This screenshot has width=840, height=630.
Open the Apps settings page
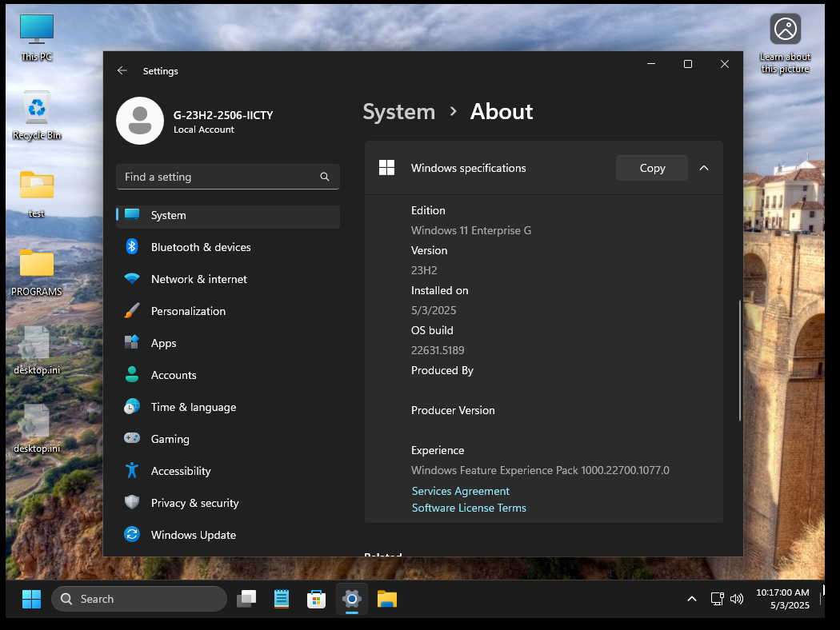[163, 343]
